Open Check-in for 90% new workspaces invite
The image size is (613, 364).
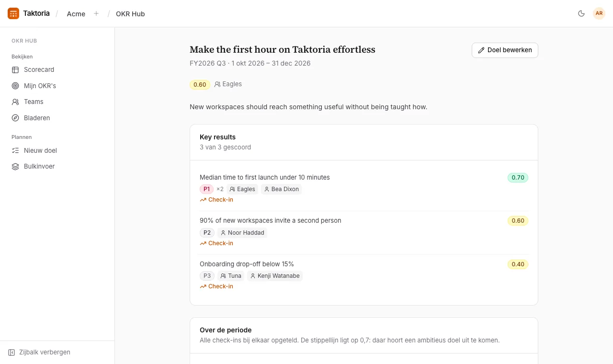(216, 243)
